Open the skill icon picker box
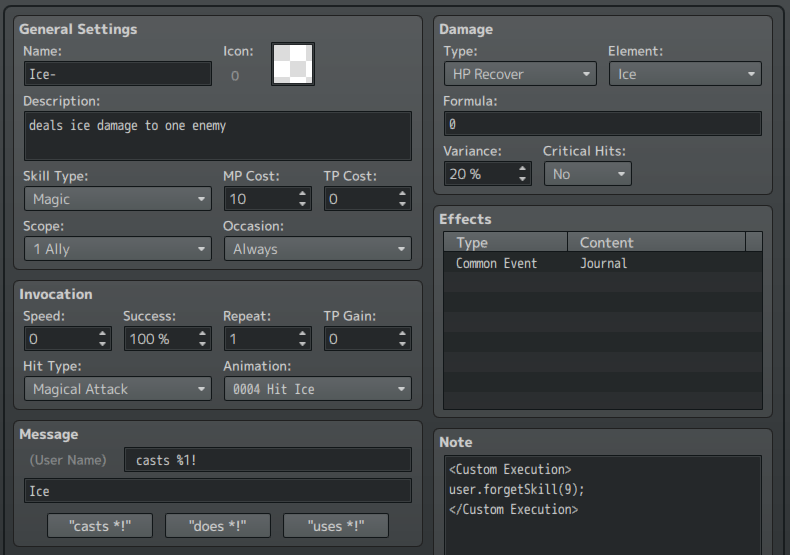 (x=293, y=64)
